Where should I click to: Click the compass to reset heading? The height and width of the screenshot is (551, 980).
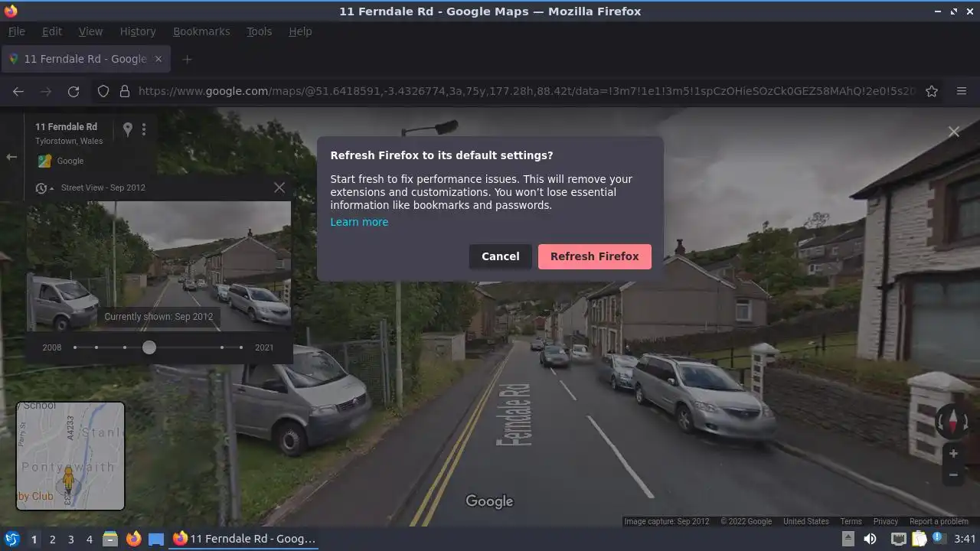pos(953,421)
